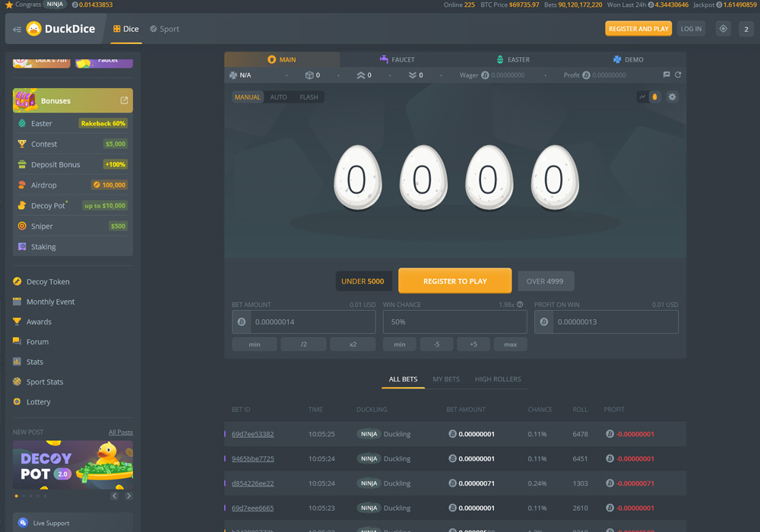Image resolution: width=760 pixels, height=532 pixels.
Task: Halve bet with /2 button
Action: (303, 344)
